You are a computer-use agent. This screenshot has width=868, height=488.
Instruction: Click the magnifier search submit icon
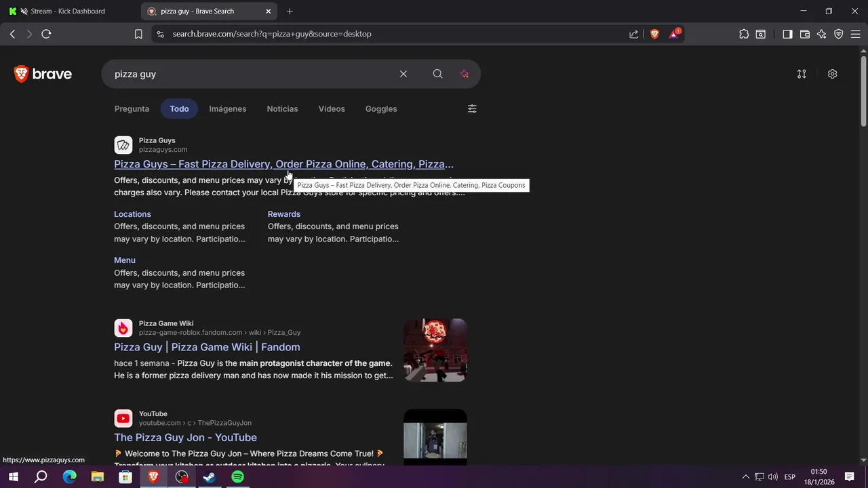437,74
